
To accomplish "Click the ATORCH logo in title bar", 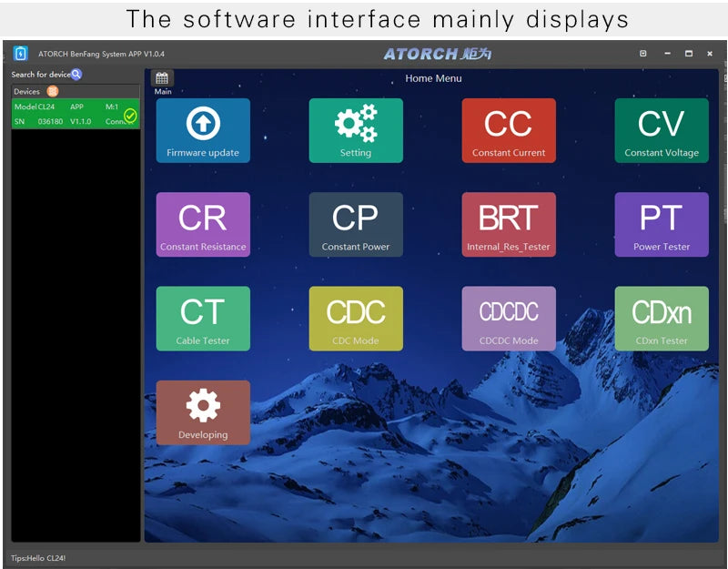I will click(438, 54).
